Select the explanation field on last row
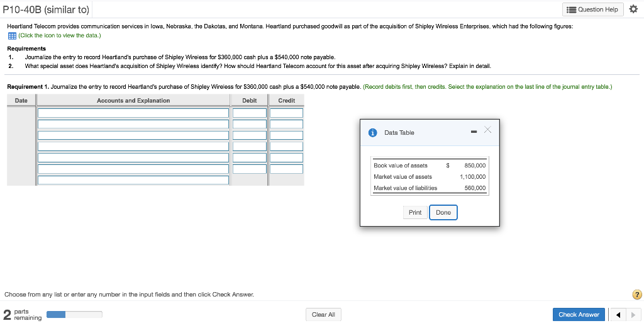Screen dimensions: 644x328 pos(133,180)
